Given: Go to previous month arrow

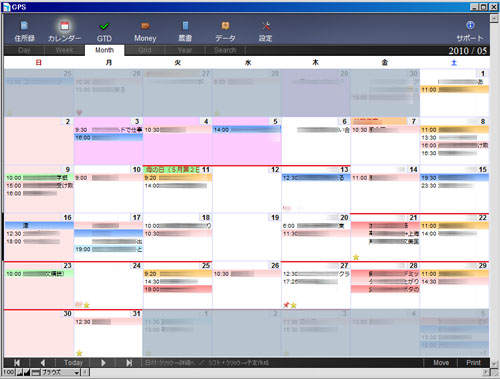Looking at the screenshot, I should [x=43, y=363].
